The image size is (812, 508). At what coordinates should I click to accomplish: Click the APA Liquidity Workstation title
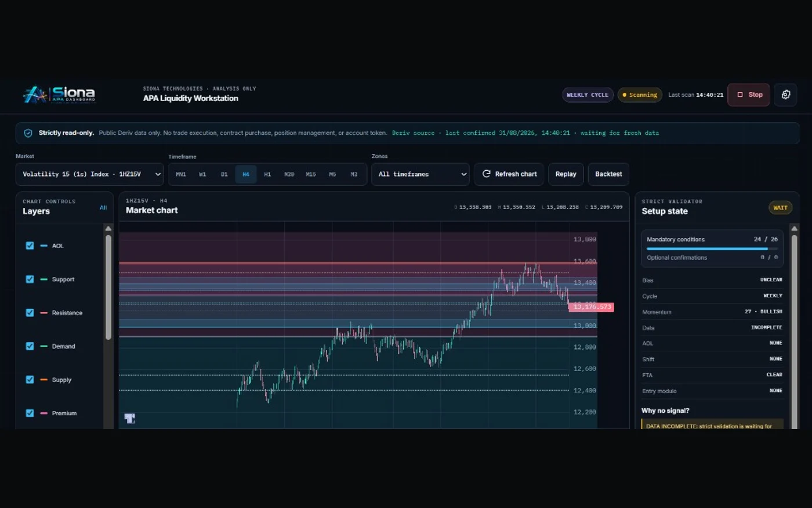[191, 99]
